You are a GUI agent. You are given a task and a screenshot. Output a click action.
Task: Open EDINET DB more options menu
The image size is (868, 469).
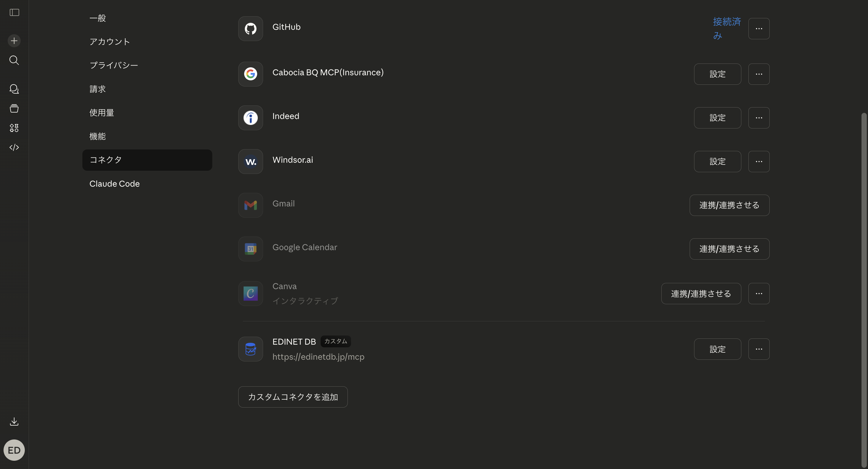pos(758,349)
